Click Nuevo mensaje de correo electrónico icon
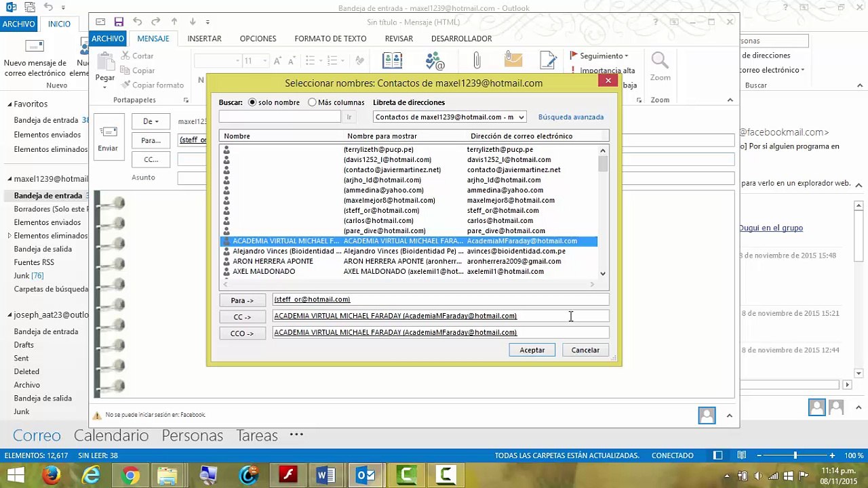Viewport: 868px width, 488px height. click(35, 59)
